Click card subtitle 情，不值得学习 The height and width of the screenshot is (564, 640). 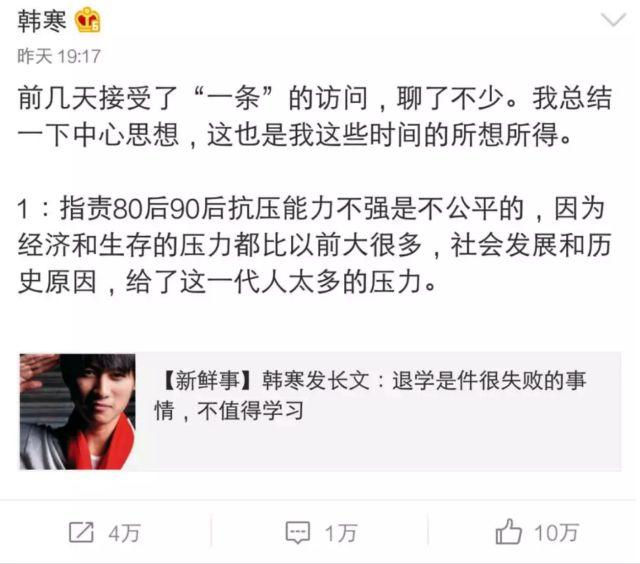229,411
